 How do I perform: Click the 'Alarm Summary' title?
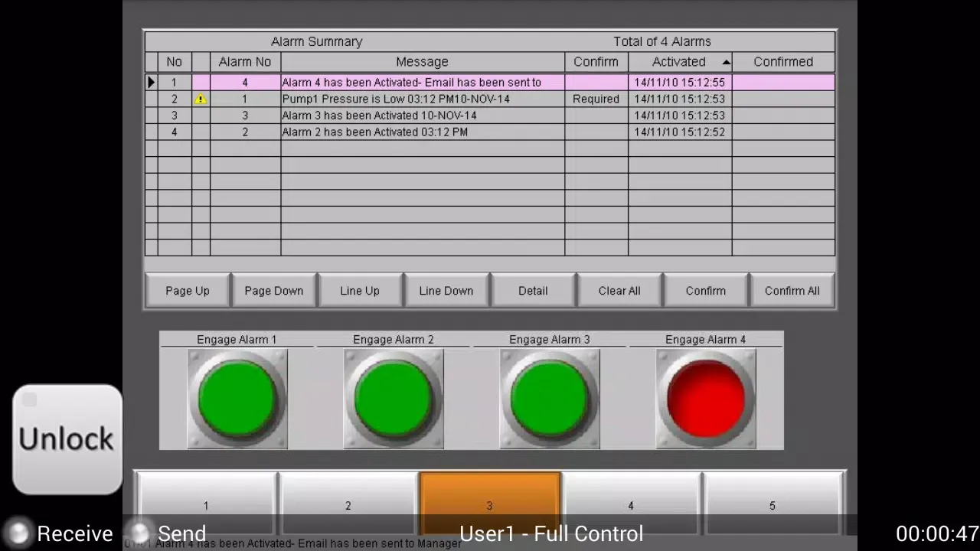pos(317,41)
